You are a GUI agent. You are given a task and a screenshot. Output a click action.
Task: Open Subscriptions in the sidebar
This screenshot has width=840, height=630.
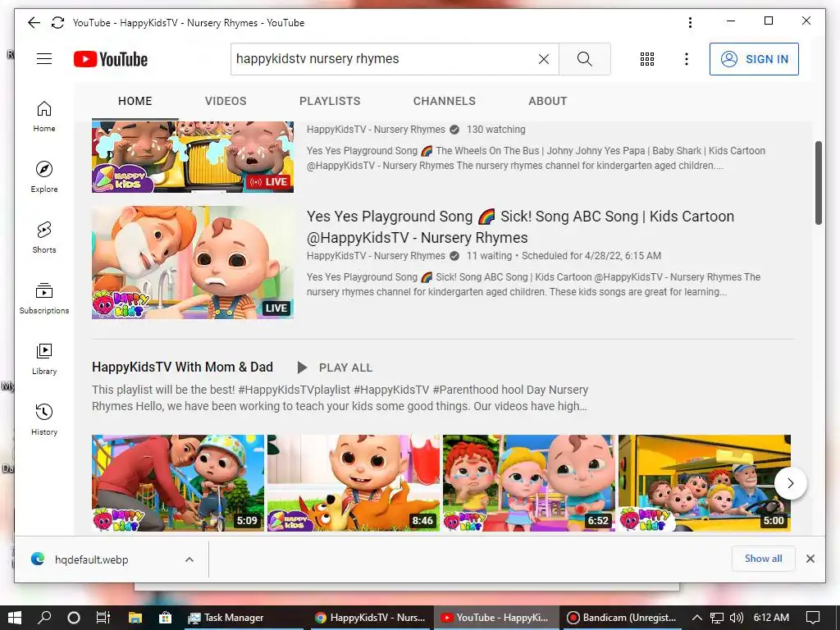pyautogui.click(x=44, y=299)
